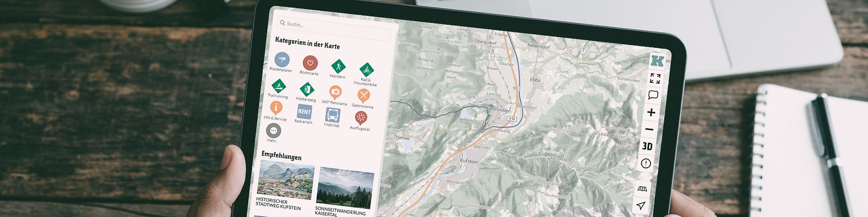Click the K logo button
The height and width of the screenshot is (217, 868).
[x=657, y=61]
